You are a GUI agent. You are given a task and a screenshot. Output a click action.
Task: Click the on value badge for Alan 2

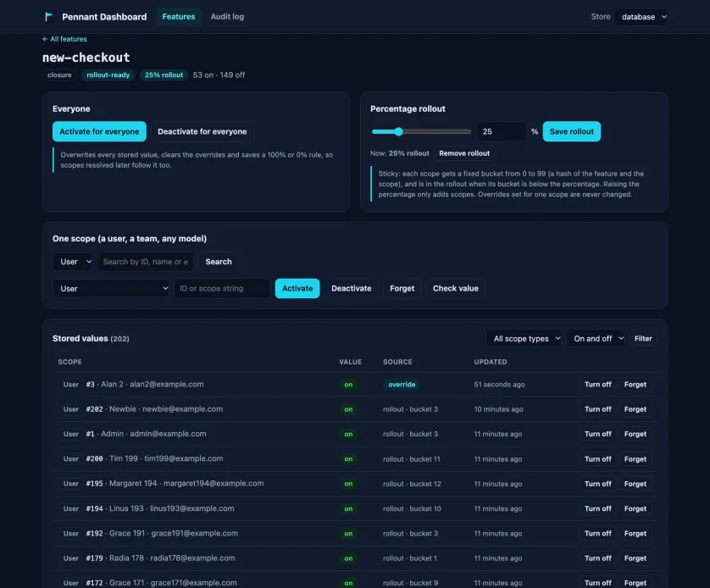347,385
